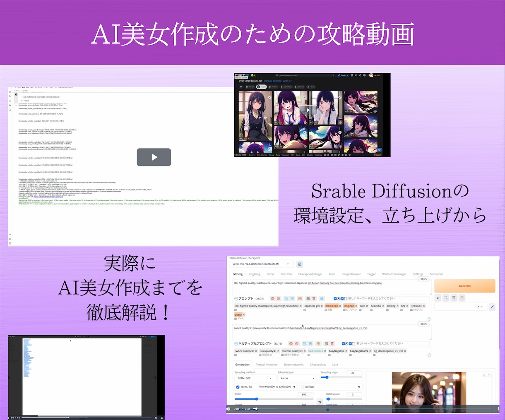The width and height of the screenshot is (505, 420).
Task: Enable the Refiner checkbox
Action: [x=302, y=387]
